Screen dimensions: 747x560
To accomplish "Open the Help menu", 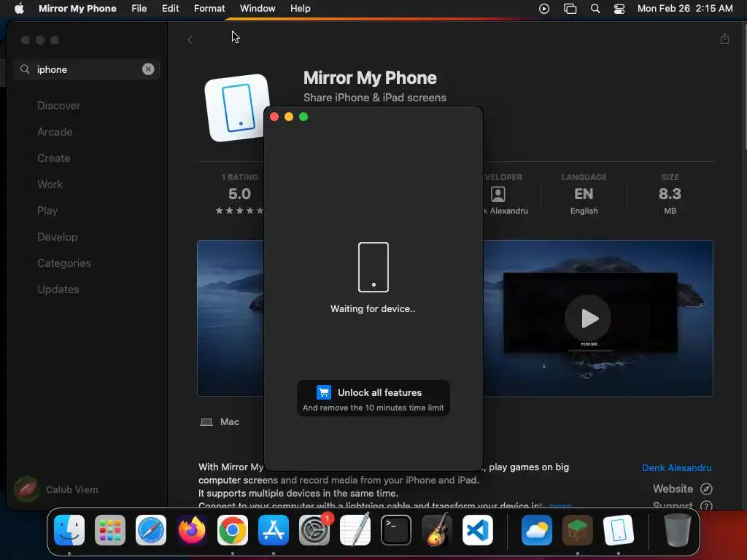I will pyautogui.click(x=300, y=9).
